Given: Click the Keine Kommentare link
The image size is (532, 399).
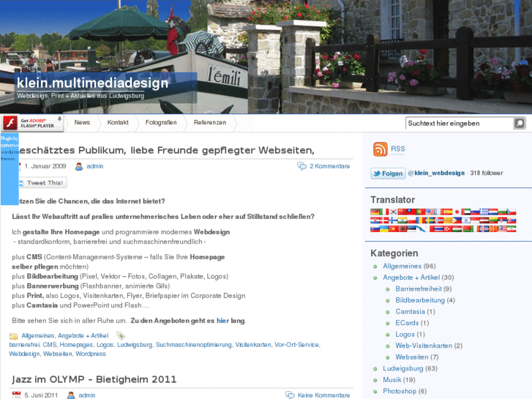Looking at the screenshot, I should coord(323,395).
